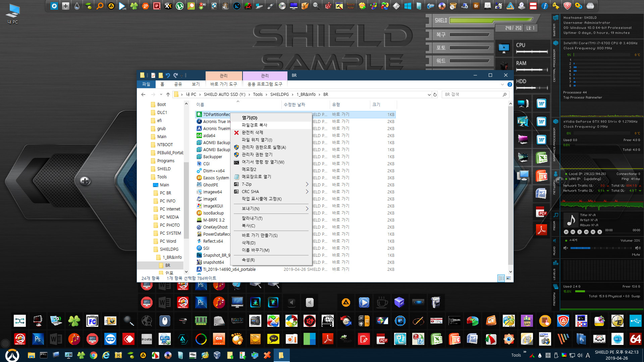Switch to the 보기 ribbon tab
Image resolution: width=644 pixels, height=362 pixels.
tap(196, 84)
